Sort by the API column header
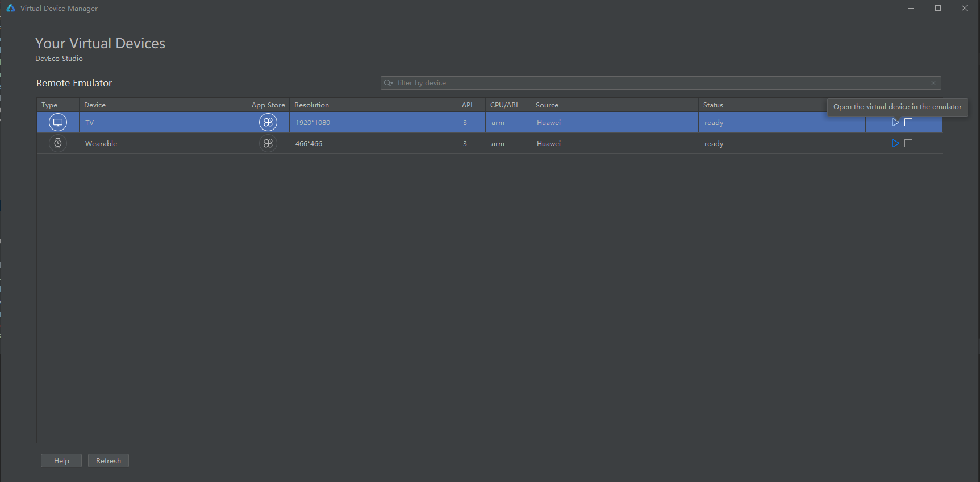This screenshot has width=980, height=482. (x=471, y=105)
